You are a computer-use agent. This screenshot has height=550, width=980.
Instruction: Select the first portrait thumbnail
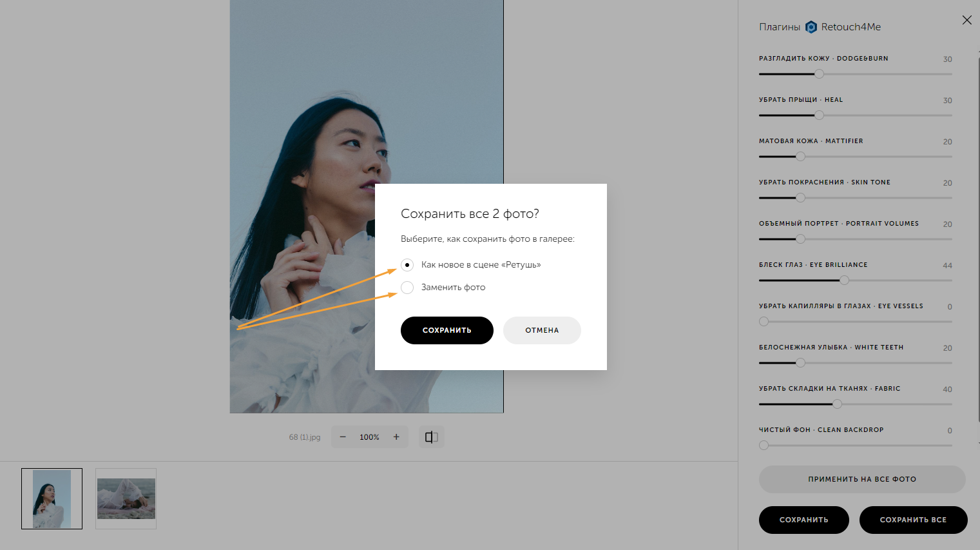[x=52, y=498]
